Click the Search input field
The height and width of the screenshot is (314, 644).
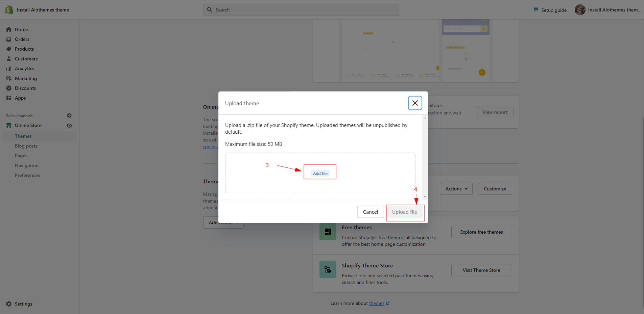301,10
